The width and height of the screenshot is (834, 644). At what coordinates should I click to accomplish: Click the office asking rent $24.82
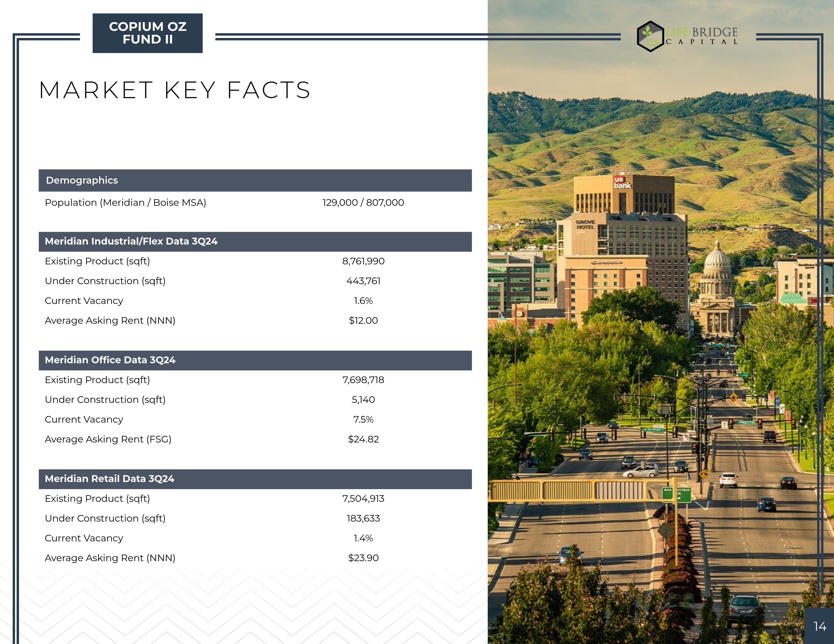(x=363, y=439)
